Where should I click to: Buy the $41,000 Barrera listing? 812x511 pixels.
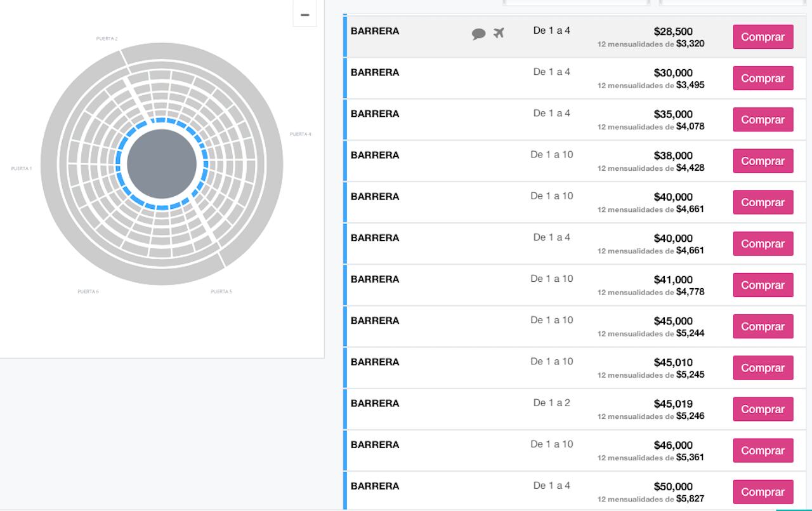(763, 285)
